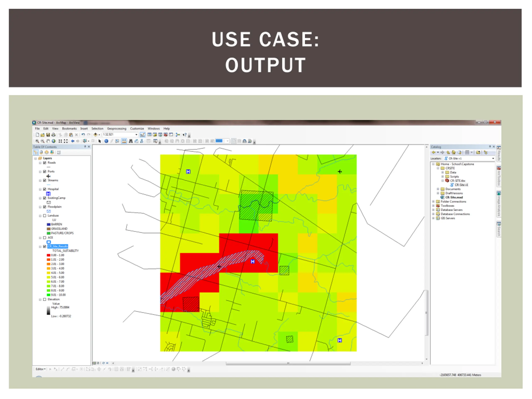Select the Zoom Out tool
The height and width of the screenshot is (399, 532).
43,141
